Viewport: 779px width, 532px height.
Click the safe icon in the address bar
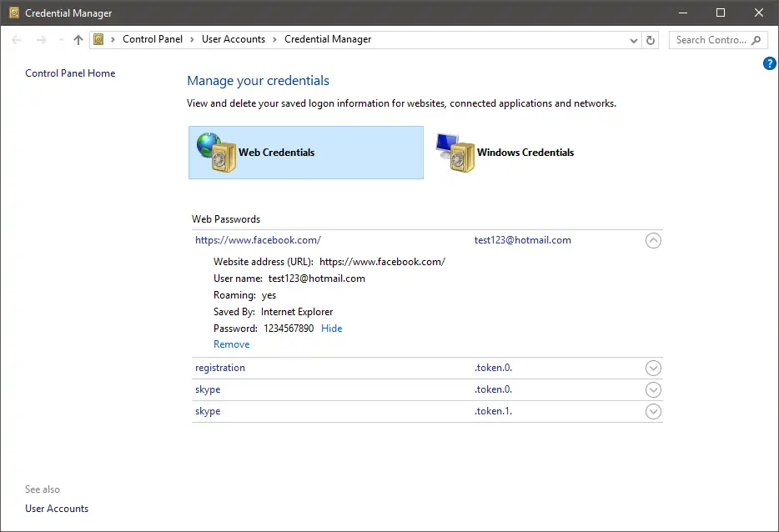pyautogui.click(x=99, y=39)
